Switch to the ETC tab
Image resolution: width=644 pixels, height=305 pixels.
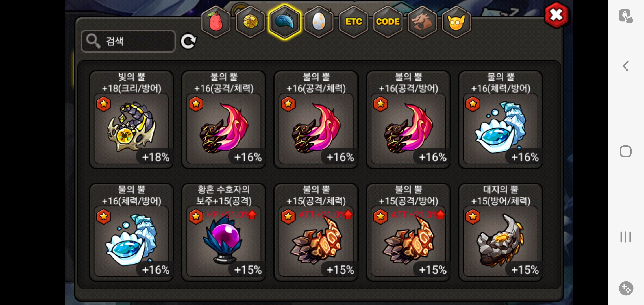click(354, 22)
